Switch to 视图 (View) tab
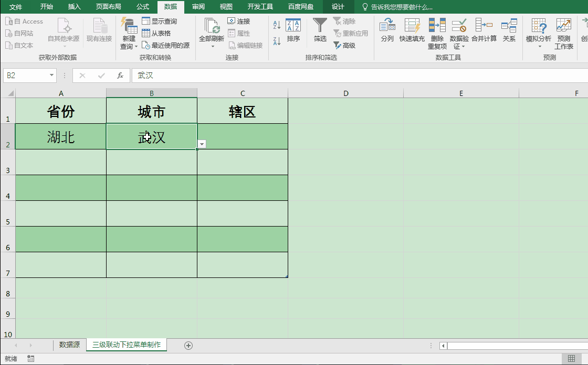The width and height of the screenshot is (588, 365). (226, 7)
